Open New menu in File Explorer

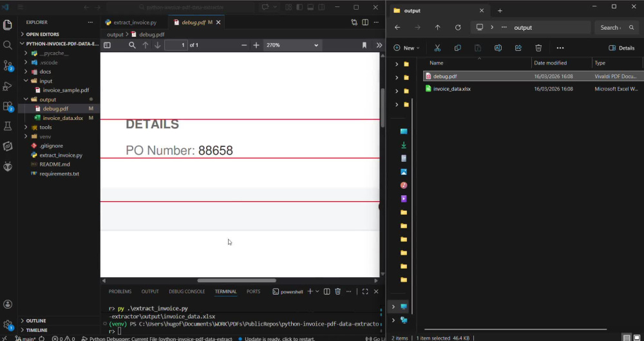point(406,48)
